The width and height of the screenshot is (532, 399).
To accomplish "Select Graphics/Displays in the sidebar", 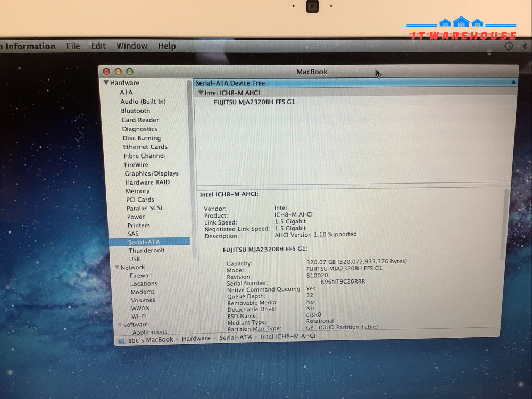I will coord(151,173).
